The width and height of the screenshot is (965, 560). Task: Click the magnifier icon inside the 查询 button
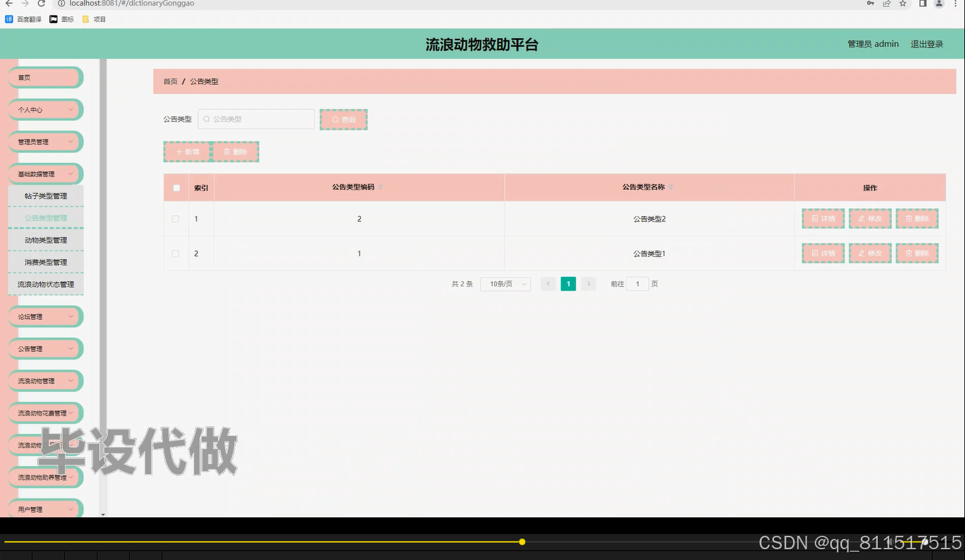coord(335,119)
